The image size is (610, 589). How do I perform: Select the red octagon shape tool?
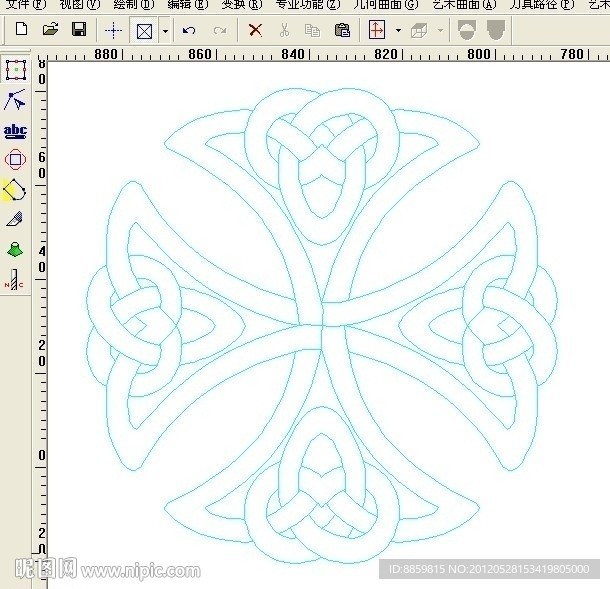[x=15, y=160]
